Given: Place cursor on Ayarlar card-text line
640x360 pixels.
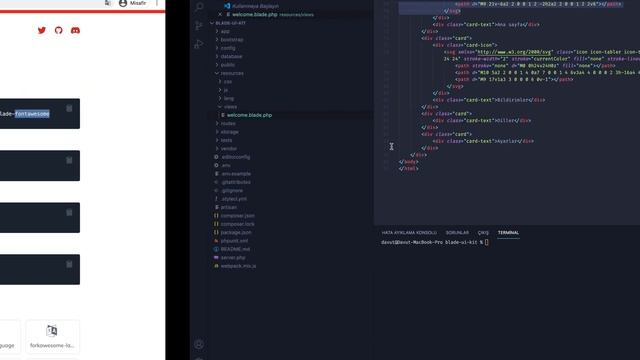Looking at the screenshot, I should 483,141.
